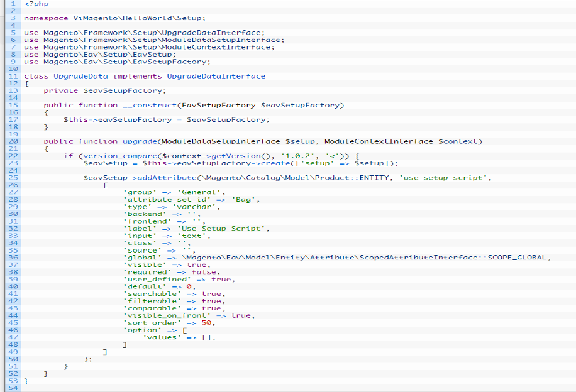
Task: Click the 'varchar' type value
Action: point(194,207)
